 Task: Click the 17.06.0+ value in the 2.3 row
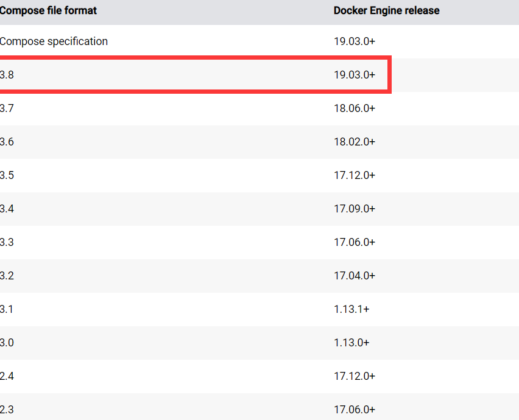coord(355,410)
